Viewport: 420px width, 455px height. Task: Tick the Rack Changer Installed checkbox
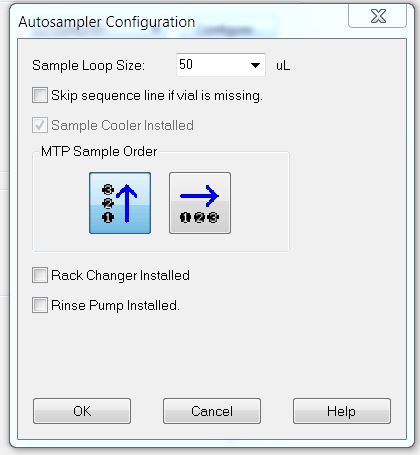(40, 275)
